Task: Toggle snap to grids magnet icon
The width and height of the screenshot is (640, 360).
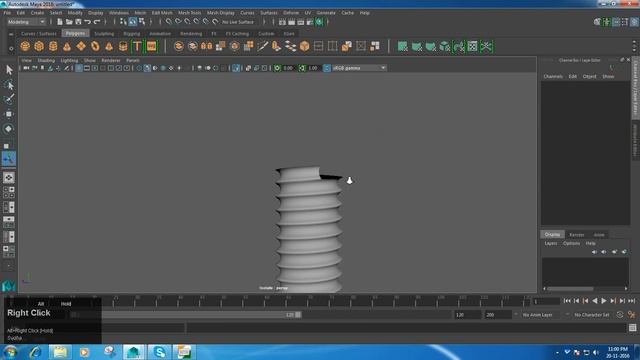Action: tap(169, 22)
